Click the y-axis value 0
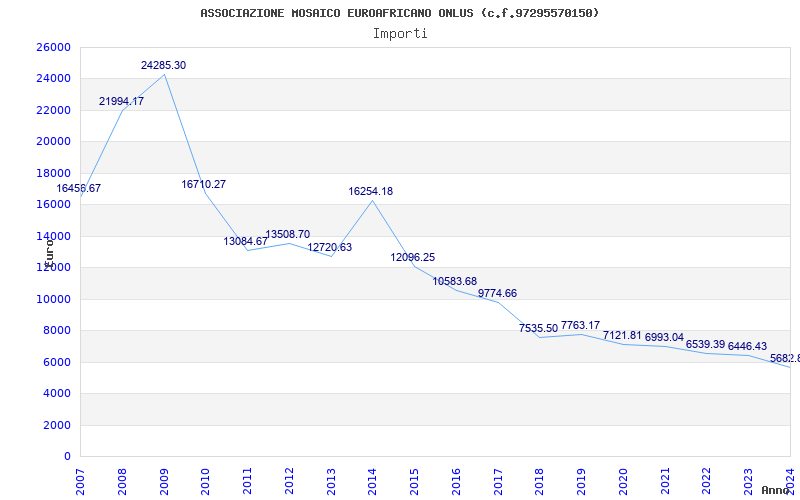The height and width of the screenshot is (500, 800). (67, 457)
